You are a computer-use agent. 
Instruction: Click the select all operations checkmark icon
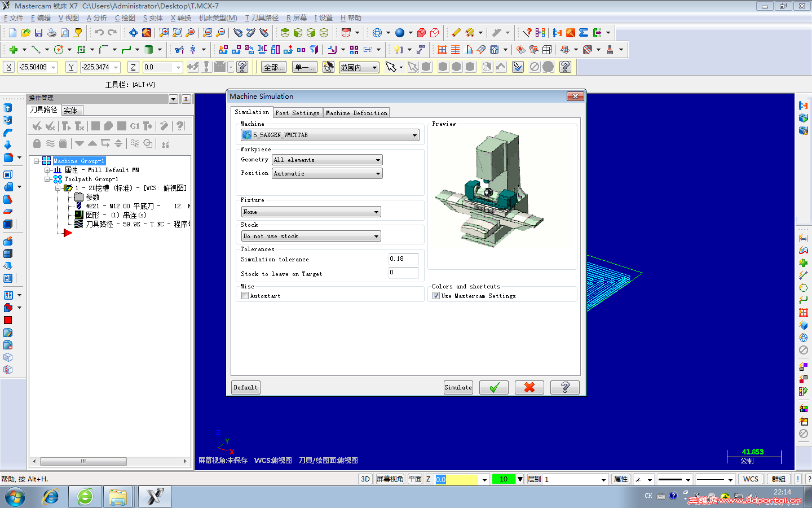click(x=37, y=126)
